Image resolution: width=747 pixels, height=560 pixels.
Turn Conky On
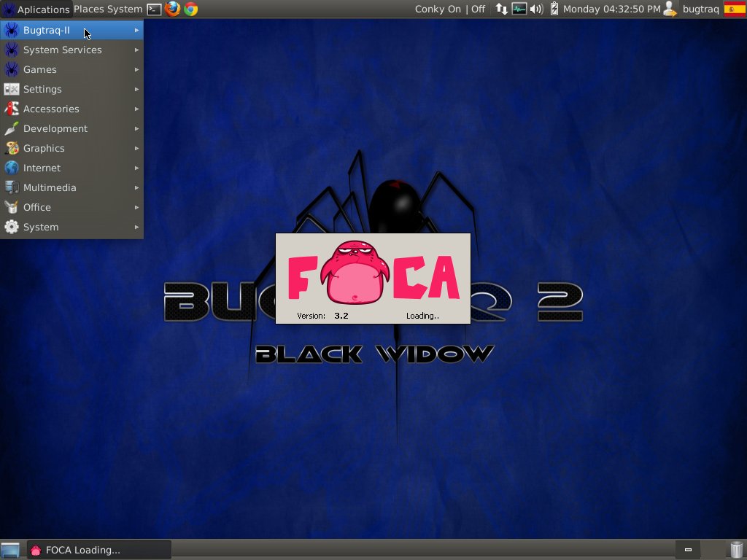[438, 9]
